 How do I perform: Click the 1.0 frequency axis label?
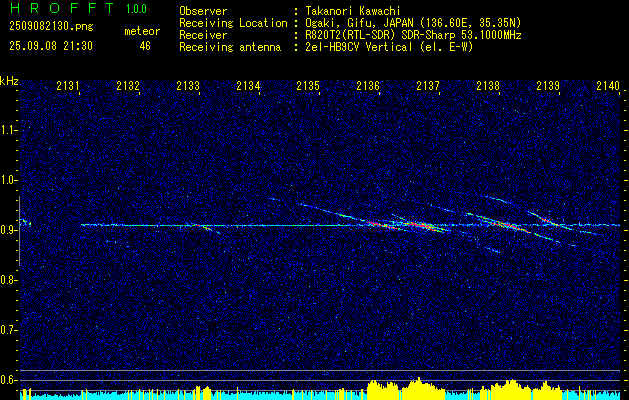point(9,180)
